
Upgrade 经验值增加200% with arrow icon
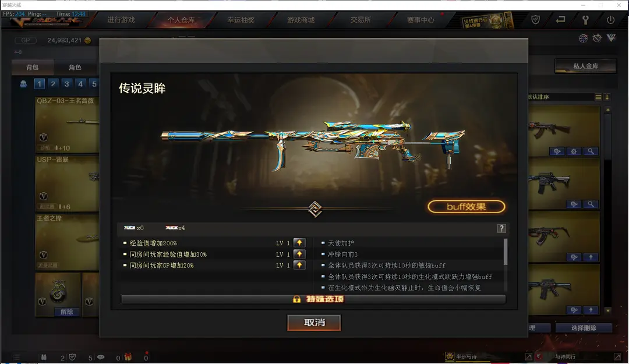(299, 243)
